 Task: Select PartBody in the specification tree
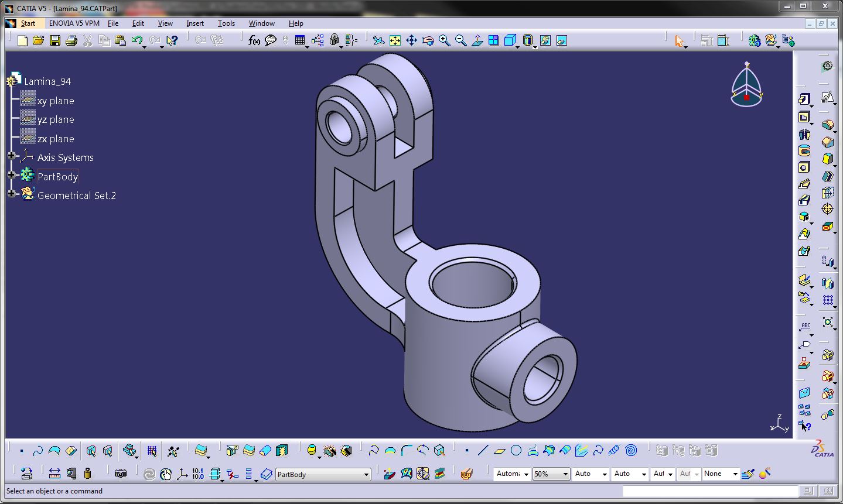point(57,176)
